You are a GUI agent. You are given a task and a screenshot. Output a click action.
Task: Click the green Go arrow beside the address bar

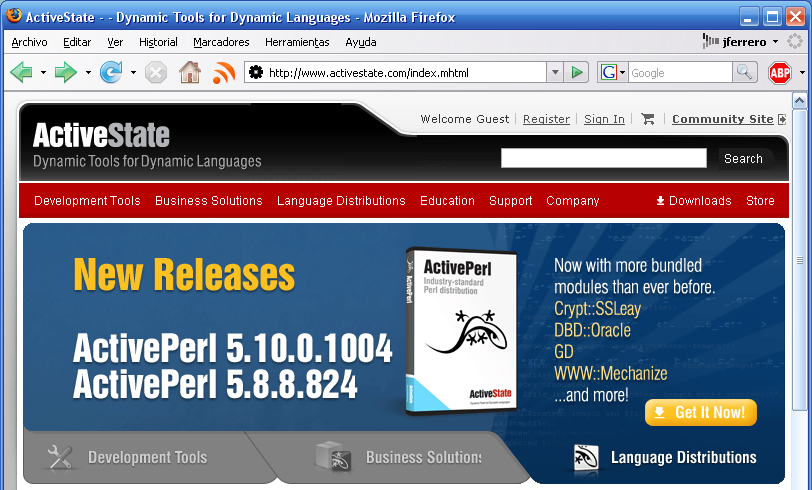coord(577,72)
